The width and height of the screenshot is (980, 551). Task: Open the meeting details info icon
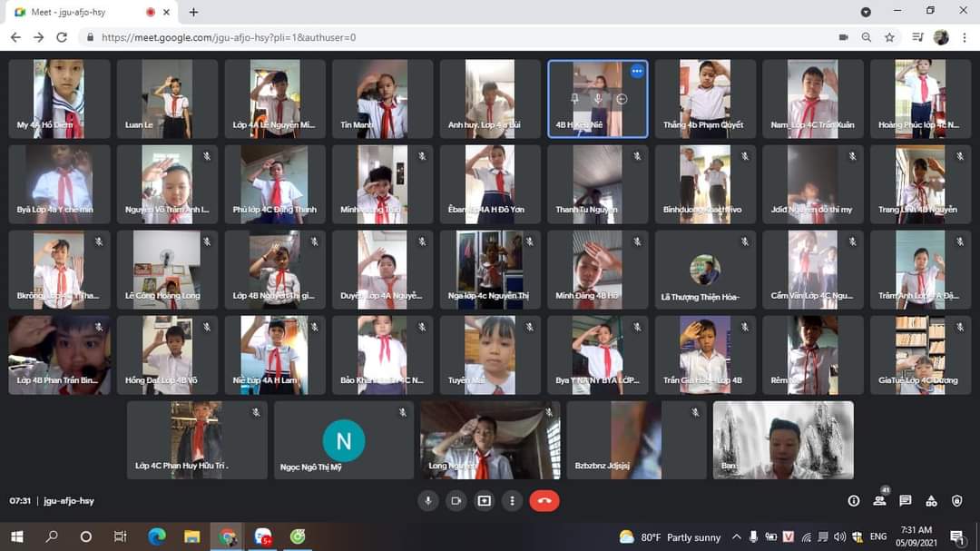coord(854,500)
